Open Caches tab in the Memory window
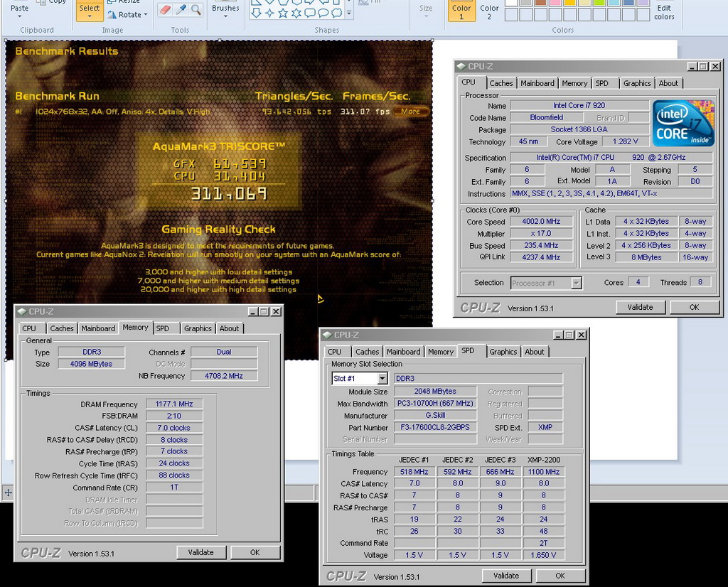Image resolution: width=728 pixels, height=587 pixels. tap(62, 328)
